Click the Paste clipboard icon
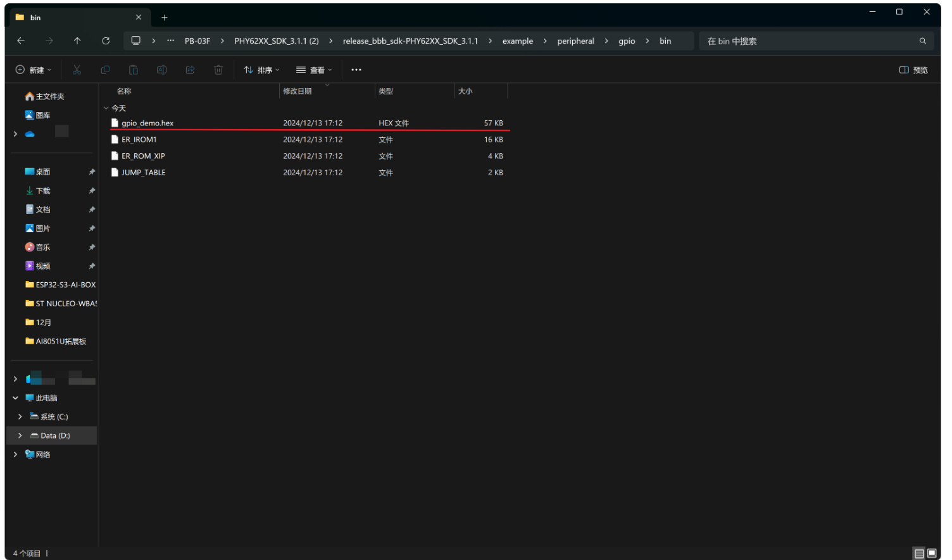The height and width of the screenshot is (560, 952). [134, 70]
